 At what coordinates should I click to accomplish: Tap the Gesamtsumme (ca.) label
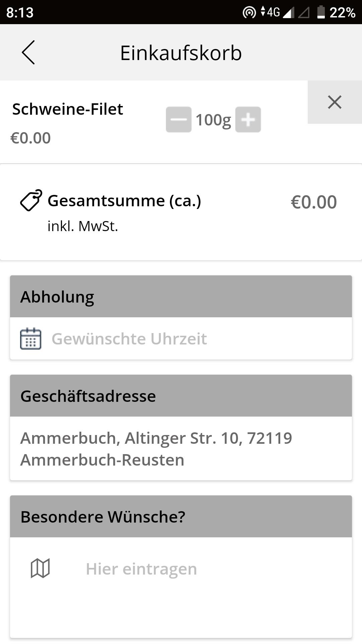pyautogui.click(x=124, y=201)
